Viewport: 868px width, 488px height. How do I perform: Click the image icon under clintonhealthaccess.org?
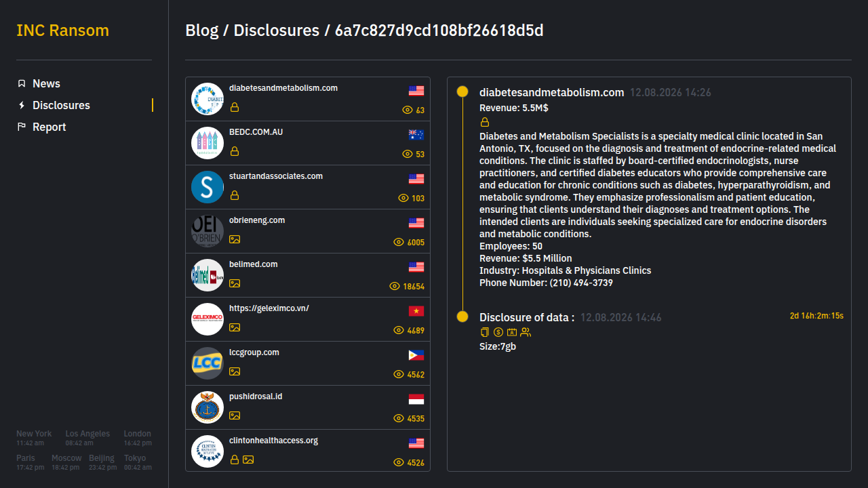click(x=248, y=460)
